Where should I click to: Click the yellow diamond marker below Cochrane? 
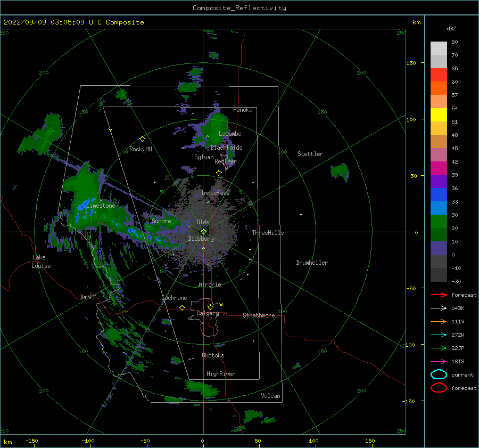tap(182, 307)
